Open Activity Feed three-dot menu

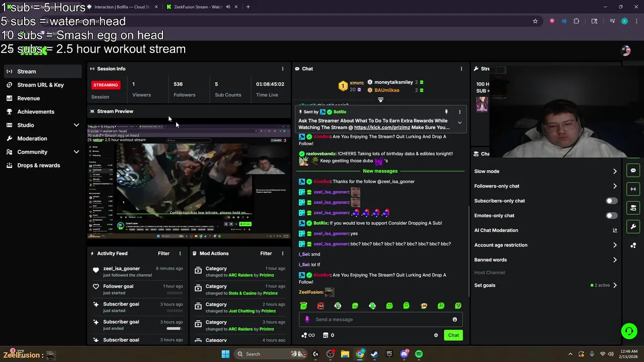[180, 253]
